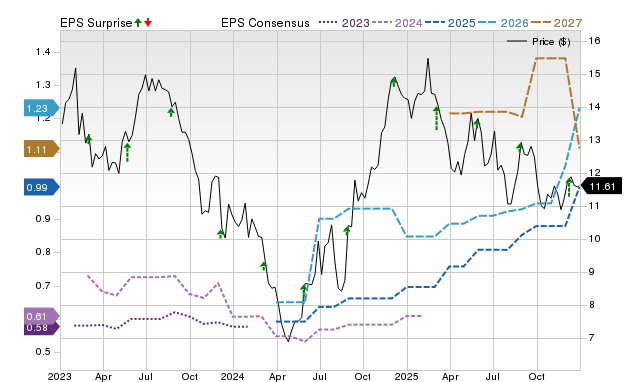The height and width of the screenshot is (382, 640).
Task: Click the EPS Consensus heading text
Action: coord(265,23)
